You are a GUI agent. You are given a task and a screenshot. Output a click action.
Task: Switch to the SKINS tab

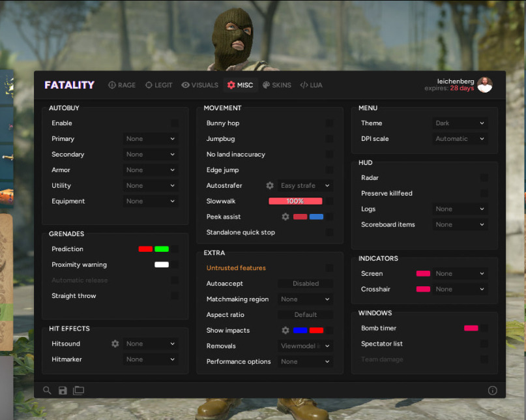[277, 85]
